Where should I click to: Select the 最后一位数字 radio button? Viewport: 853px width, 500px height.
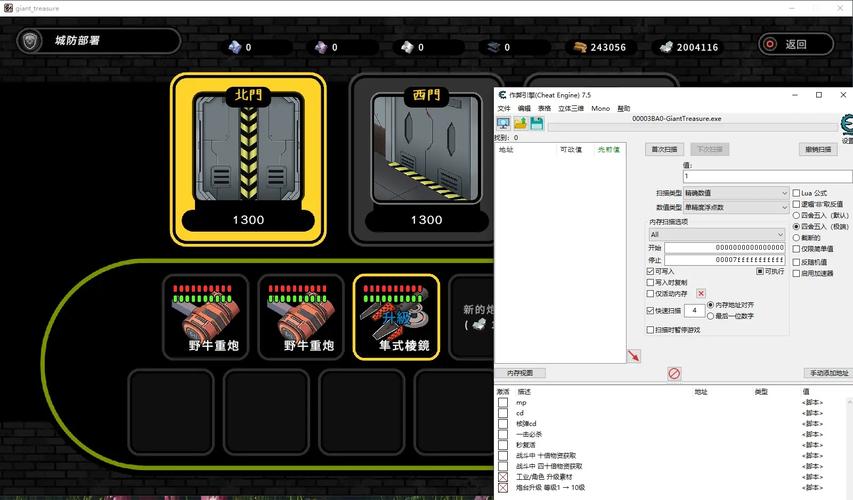(x=711, y=315)
